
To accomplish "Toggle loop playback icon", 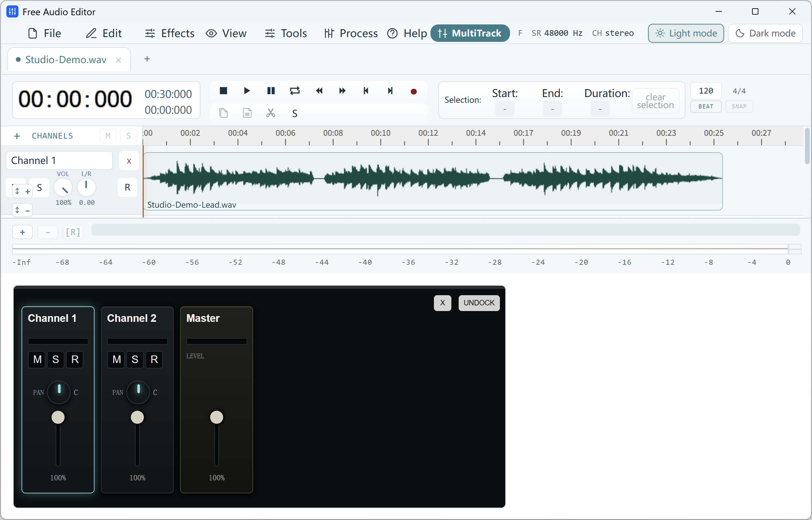I will pos(295,91).
